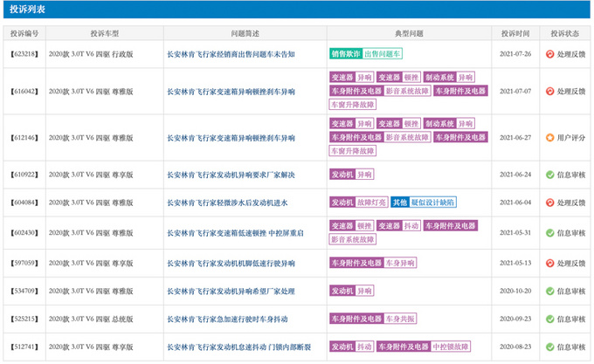Click the date 2021-06-27
This screenshot has width=594, height=364.
(515, 138)
